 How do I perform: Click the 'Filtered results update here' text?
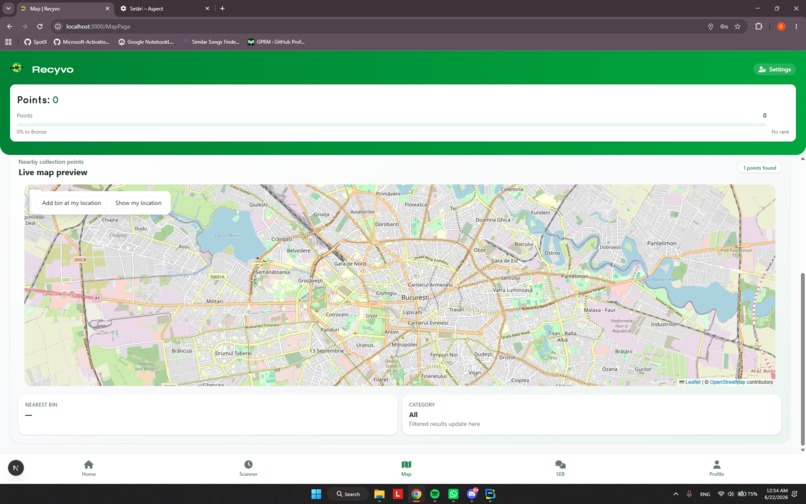(x=444, y=424)
